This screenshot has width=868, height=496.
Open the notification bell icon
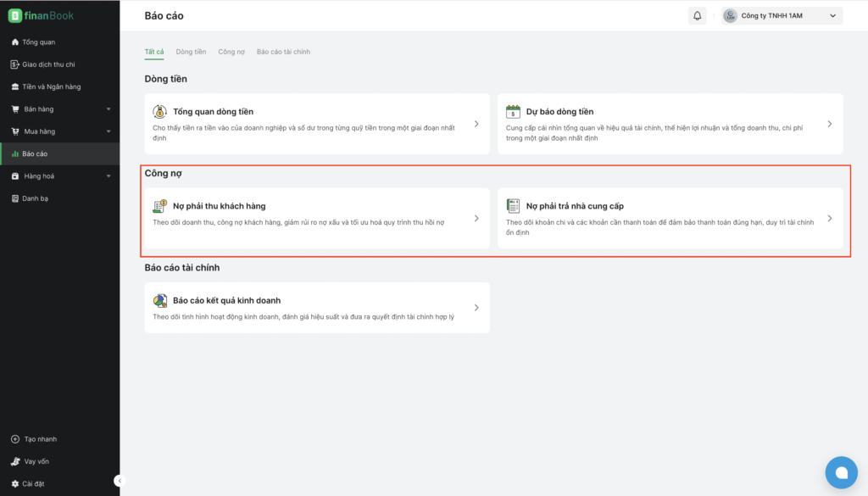pos(697,15)
